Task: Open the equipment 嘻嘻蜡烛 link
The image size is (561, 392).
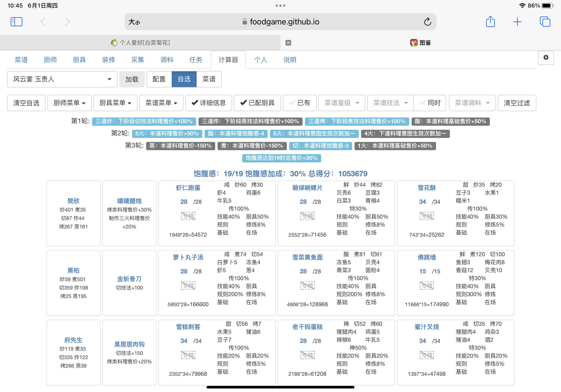Action: click(x=129, y=201)
